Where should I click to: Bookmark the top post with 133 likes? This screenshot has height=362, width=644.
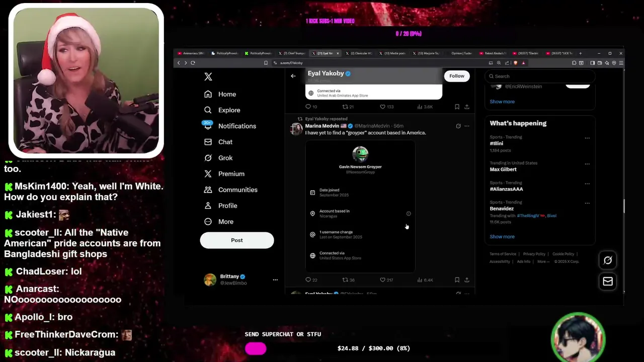(x=457, y=107)
